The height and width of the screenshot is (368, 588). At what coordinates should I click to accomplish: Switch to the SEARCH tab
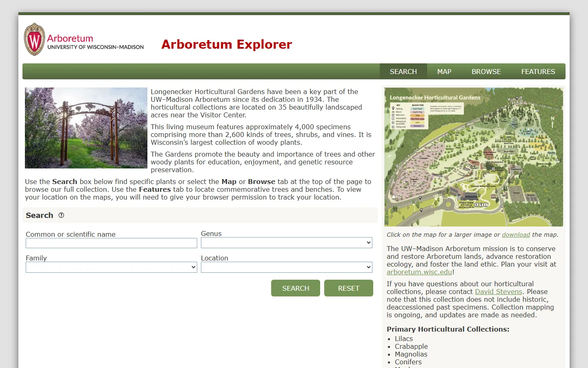403,72
